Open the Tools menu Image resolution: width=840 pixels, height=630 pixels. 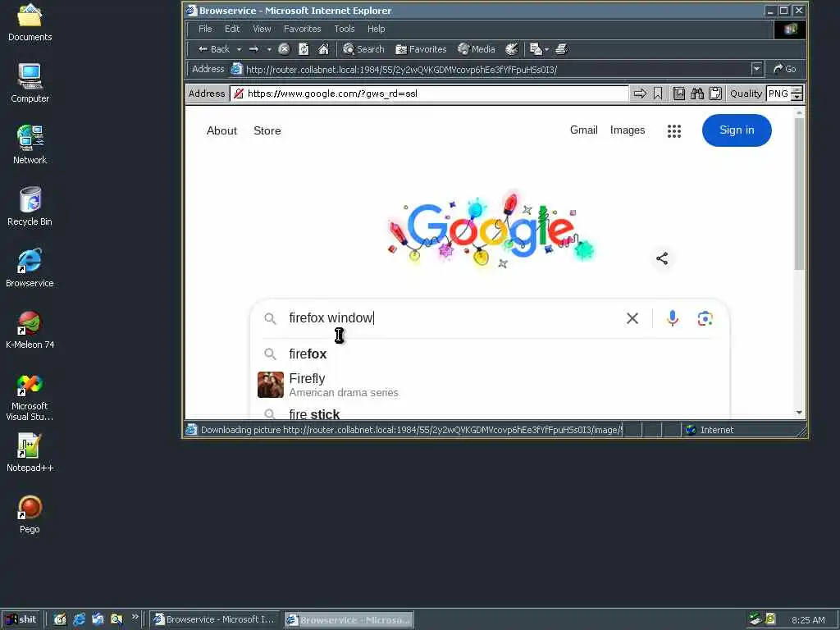pyautogui.click(x=345, y=29)
